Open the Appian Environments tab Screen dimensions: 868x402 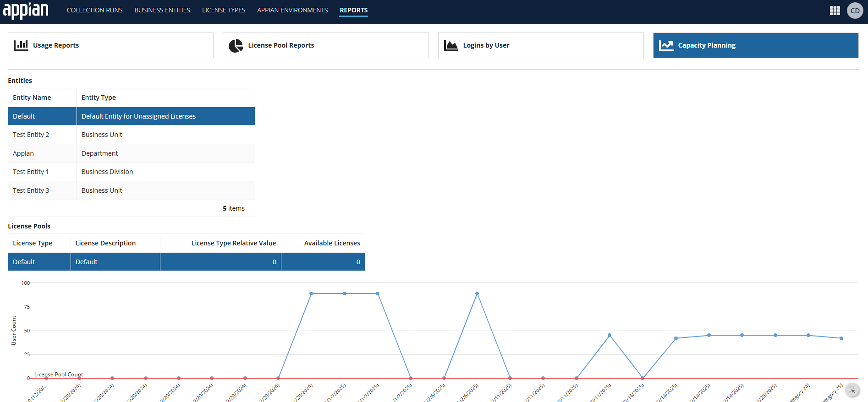coord(292,10)
